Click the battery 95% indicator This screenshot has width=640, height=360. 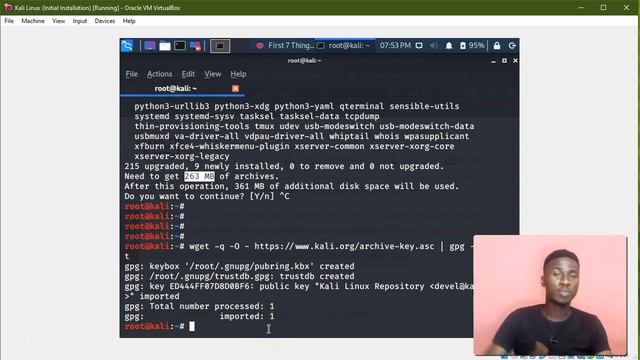472,45
